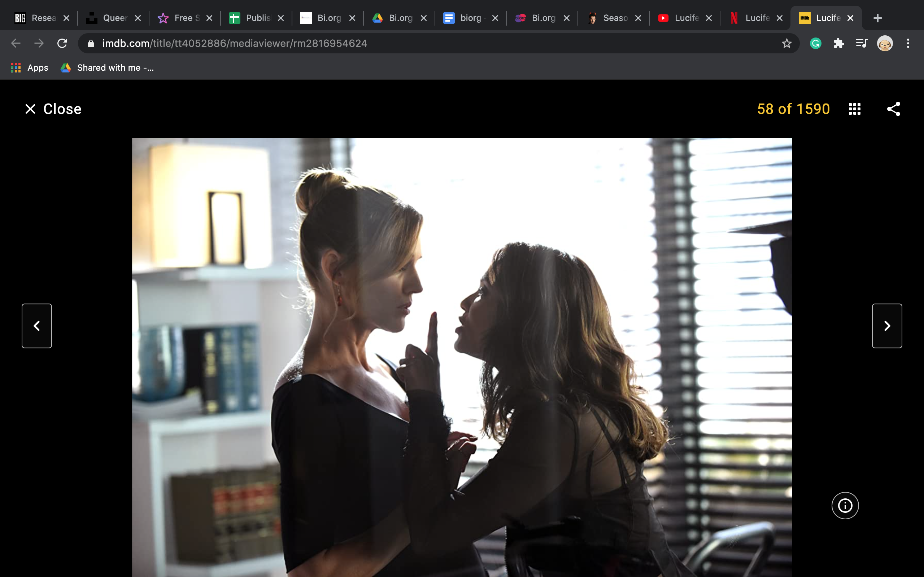Go to the previous photo
This screenshot has height=577, width=924.
[x=37, y=326]
